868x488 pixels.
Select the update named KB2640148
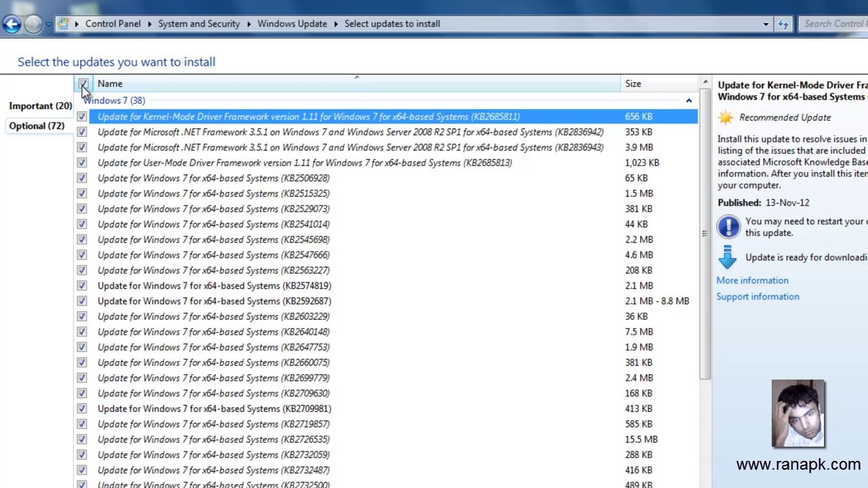tap(214, 331)
